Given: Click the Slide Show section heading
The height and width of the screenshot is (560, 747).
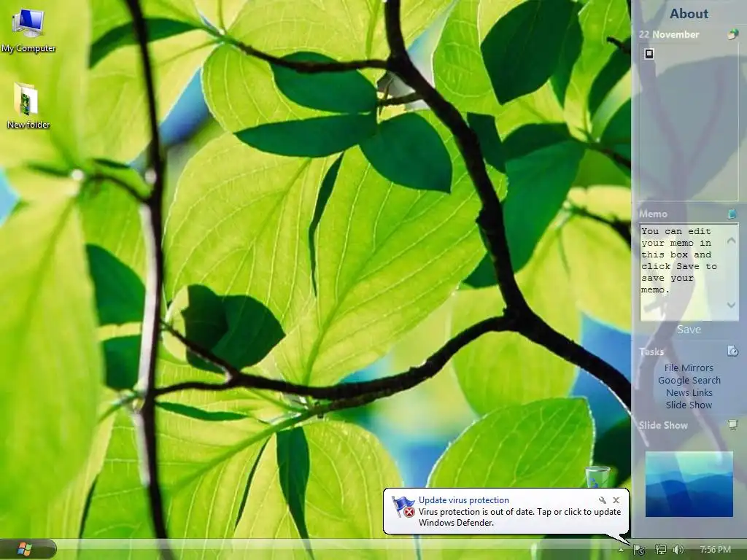Looking at the screenshot, I should [663, 425].
